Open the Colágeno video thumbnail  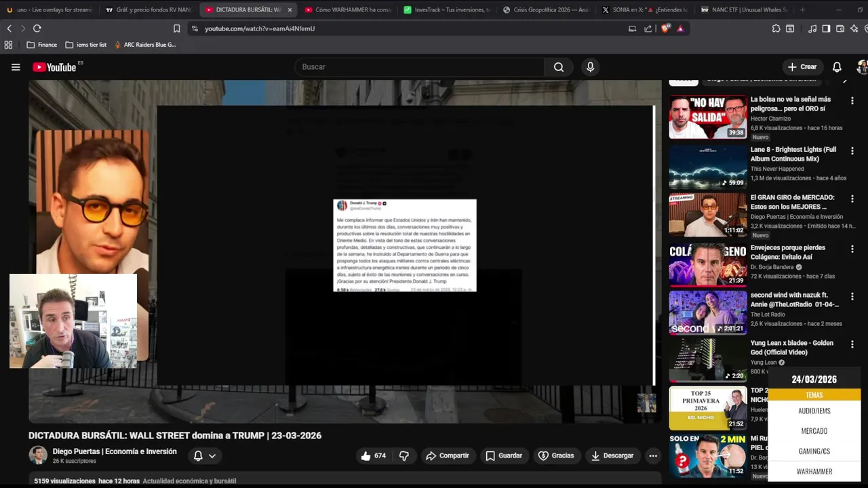708,265
